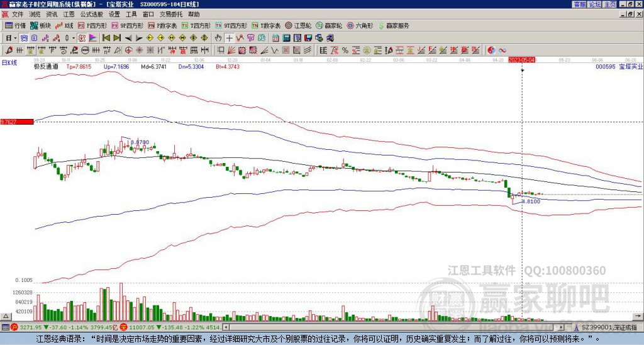The width and height of the screenshot is (644, 345).
Task: Click the 日K线 chart label
Action: (9, 62)
